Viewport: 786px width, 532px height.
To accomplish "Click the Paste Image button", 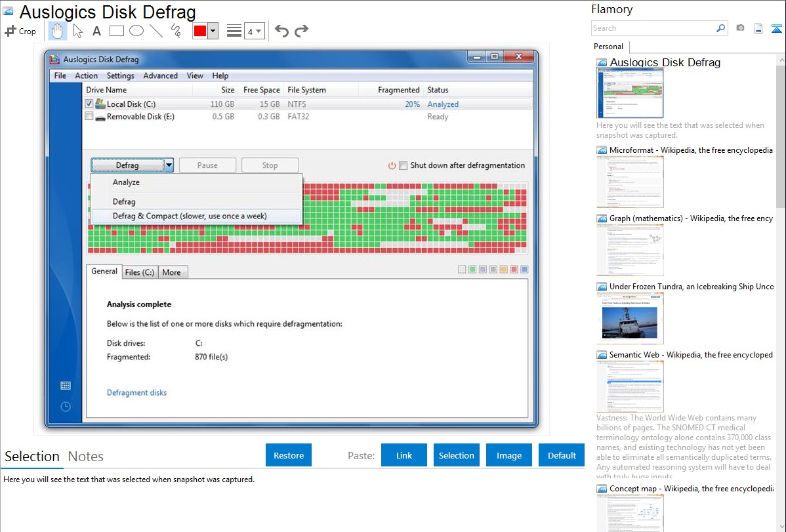I will click(508, 455).
